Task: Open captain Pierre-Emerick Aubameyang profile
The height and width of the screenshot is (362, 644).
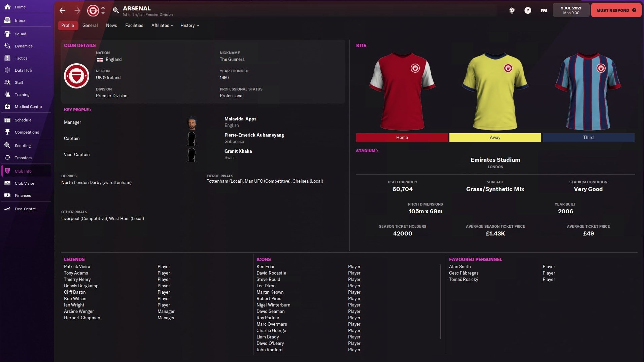Action: click(254, 135)
